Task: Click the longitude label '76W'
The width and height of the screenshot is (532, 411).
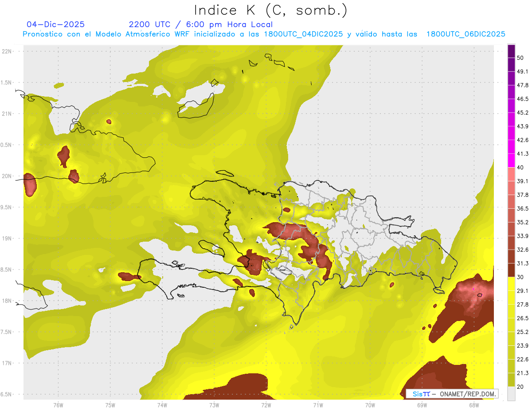Action: (x=58, y=405)
